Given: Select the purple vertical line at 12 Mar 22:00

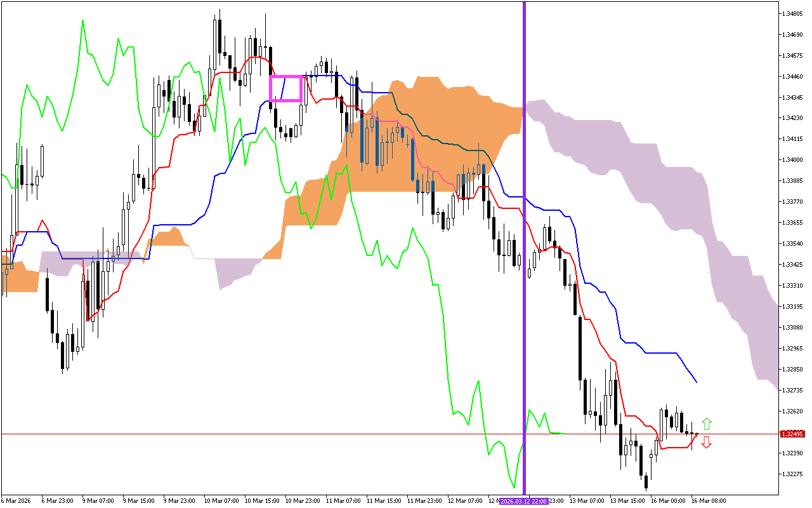Looking at the screenshot, I should pos(525,254).
